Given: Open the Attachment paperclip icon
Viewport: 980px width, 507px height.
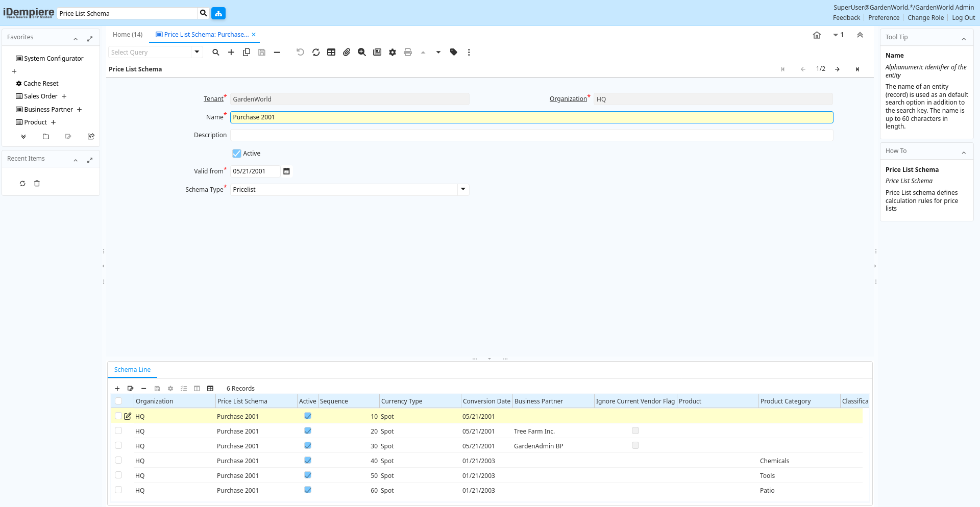Looking at the screenshot, I should pyautogui.click(x=347, y=52).
